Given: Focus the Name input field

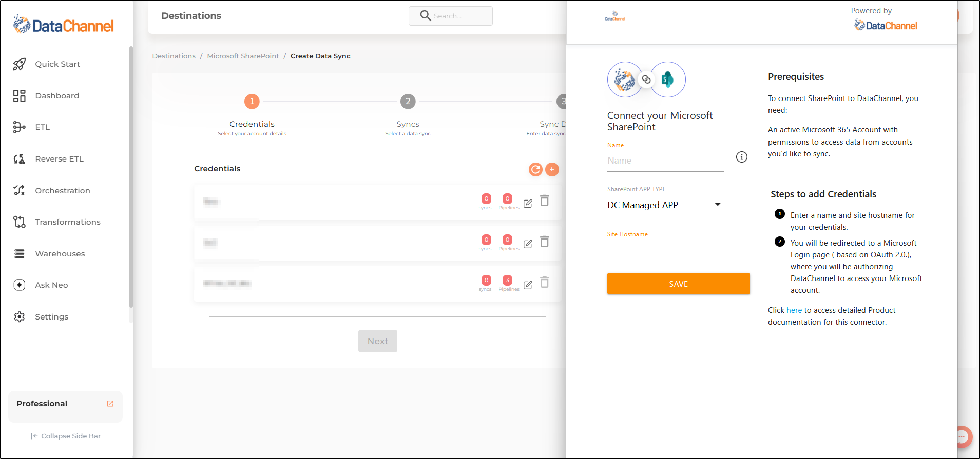Looking at the screenshot, I should [665, 161].
